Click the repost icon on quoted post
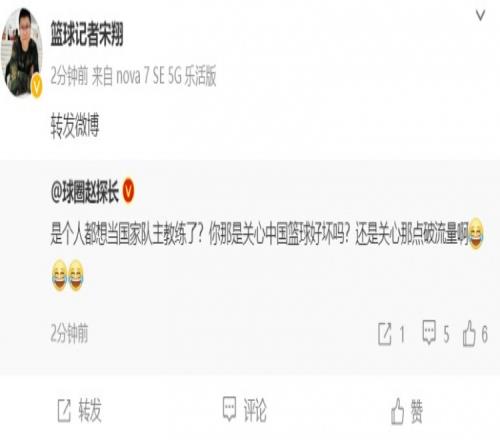The height and width of the screenshot is (440, 500). [x=385, y=333]
